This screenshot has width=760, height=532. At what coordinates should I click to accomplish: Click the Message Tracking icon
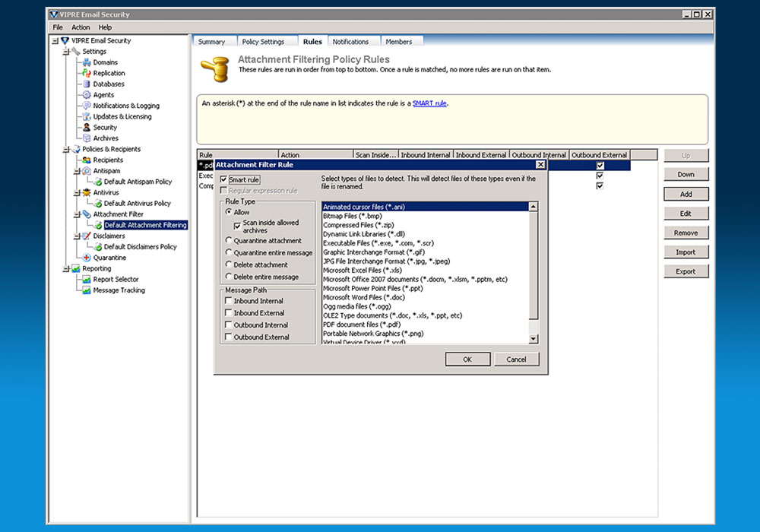pos(87,290)
